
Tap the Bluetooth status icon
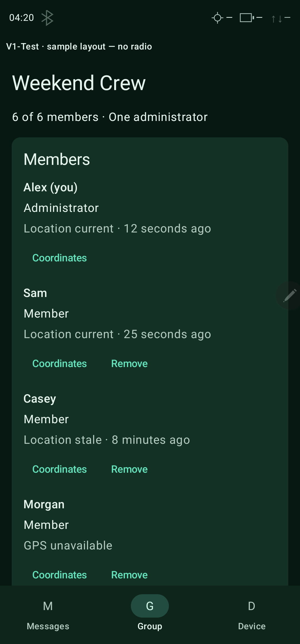coord(47,18)
